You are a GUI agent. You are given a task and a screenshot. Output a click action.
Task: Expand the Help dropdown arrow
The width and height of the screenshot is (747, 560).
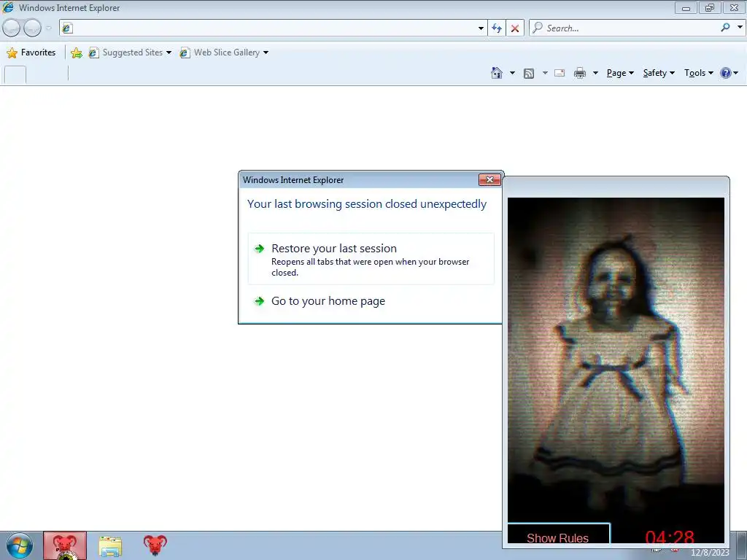pyautogui.click(x=735, y=73)
